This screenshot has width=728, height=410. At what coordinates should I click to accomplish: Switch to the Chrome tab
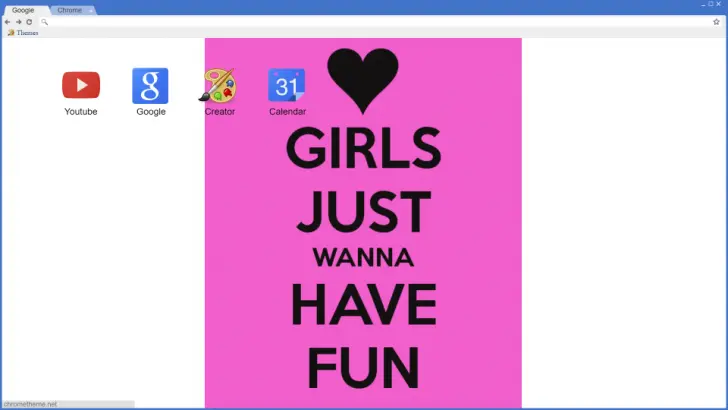(x=70, y=10)
